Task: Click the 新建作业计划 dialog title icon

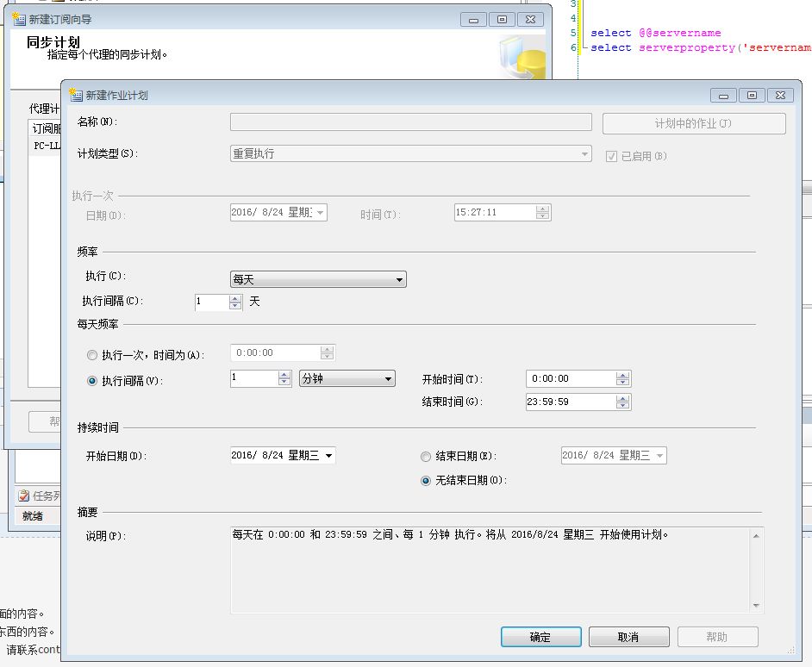Action: [x=76, y=95]
